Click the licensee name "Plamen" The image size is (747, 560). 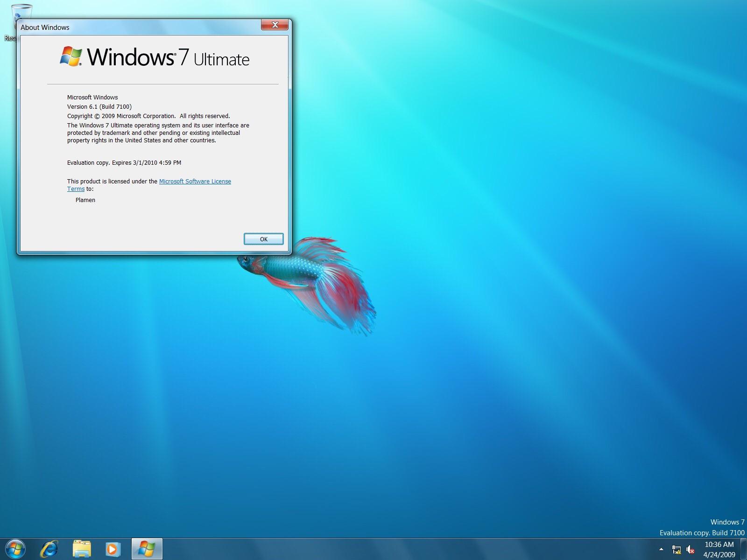pyautogui.click(x=85, y=200)
